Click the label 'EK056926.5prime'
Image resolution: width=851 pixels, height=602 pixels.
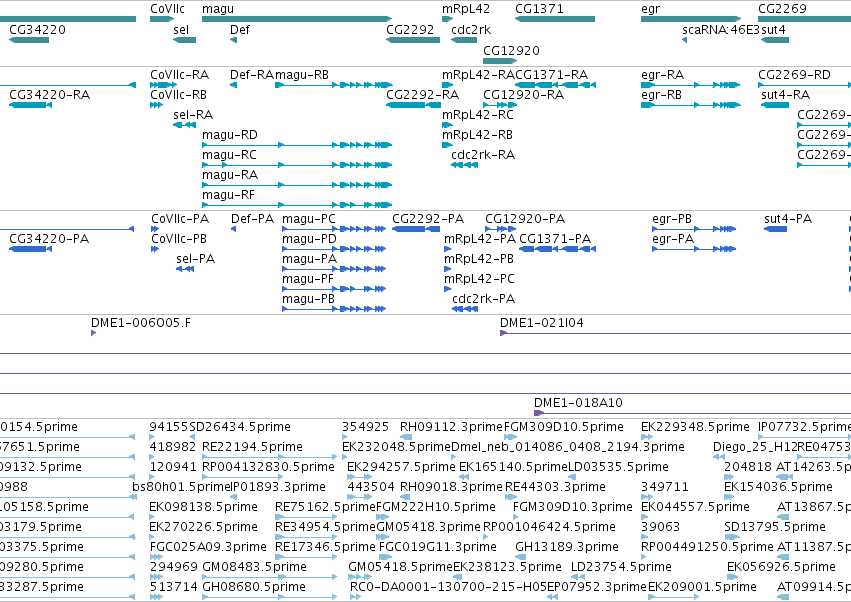(781, 567)
